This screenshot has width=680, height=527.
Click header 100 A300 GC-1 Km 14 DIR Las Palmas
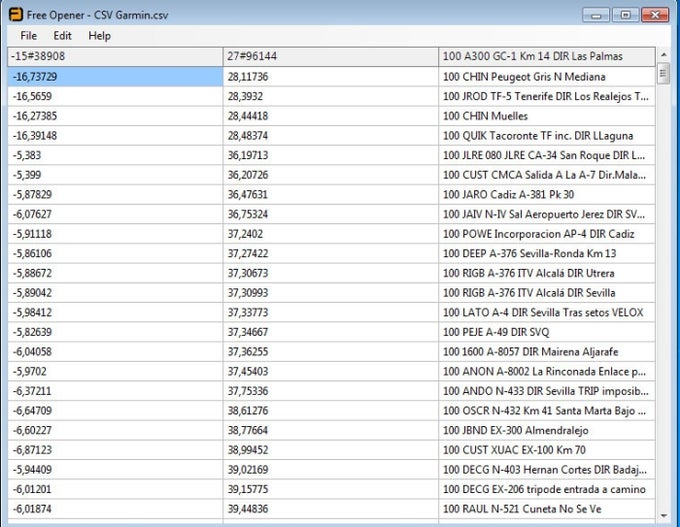click(x=547, y=56)
